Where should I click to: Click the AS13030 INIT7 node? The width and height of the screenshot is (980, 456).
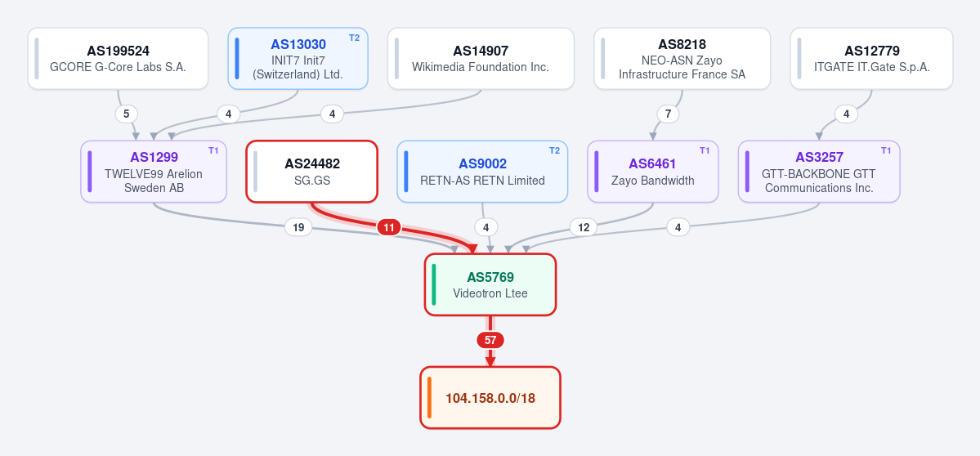(x=298, y=59)
